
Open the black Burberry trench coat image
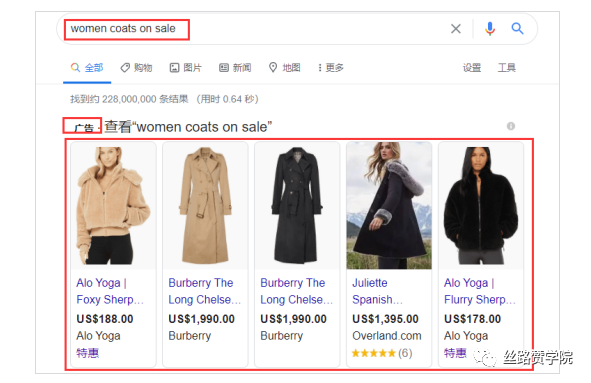click(297, 205)
